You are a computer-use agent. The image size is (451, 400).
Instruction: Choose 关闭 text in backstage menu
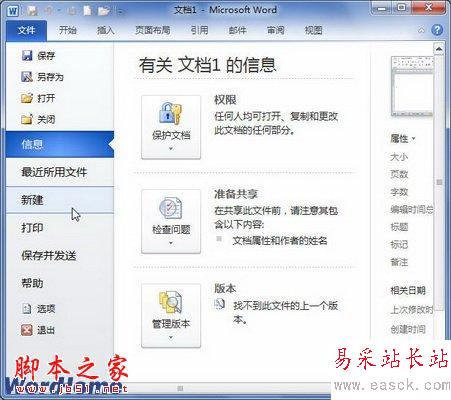[x=46, y=119]
